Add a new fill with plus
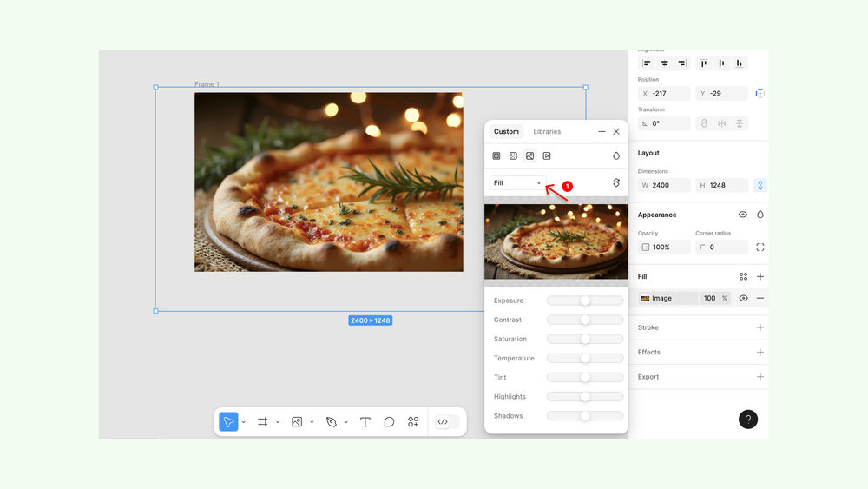This screenshot has height=489, width=868. pos(760,277)
